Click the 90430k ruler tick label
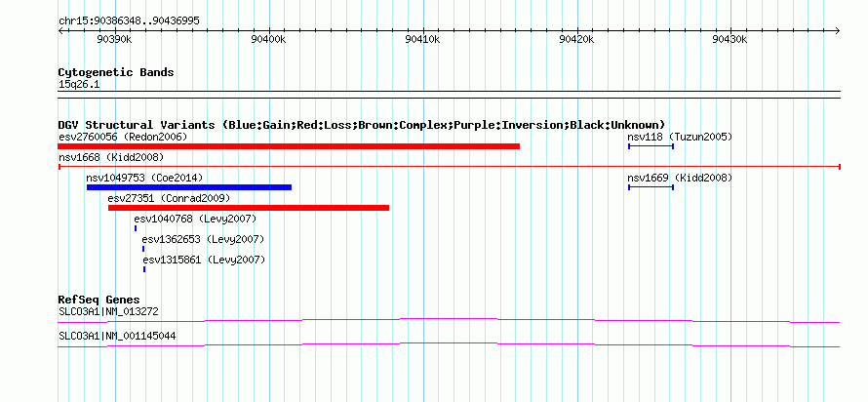Viewport: 868px width, 402px height. (730, 39)
